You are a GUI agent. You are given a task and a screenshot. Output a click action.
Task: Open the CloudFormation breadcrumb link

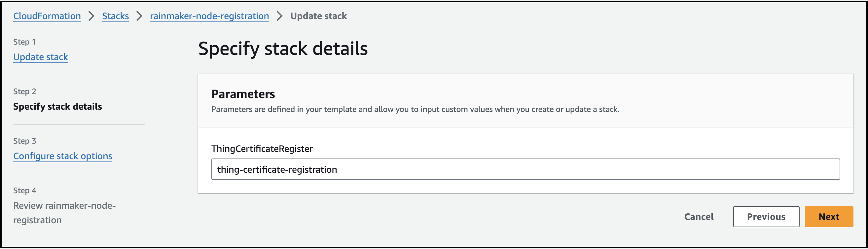[x=47, y=16]
